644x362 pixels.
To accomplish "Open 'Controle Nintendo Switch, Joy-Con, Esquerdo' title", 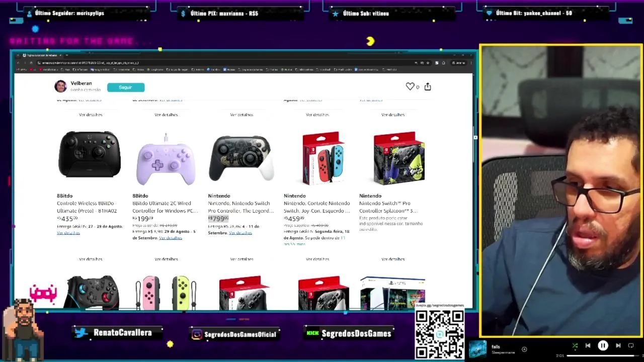I will click(317, 207).
